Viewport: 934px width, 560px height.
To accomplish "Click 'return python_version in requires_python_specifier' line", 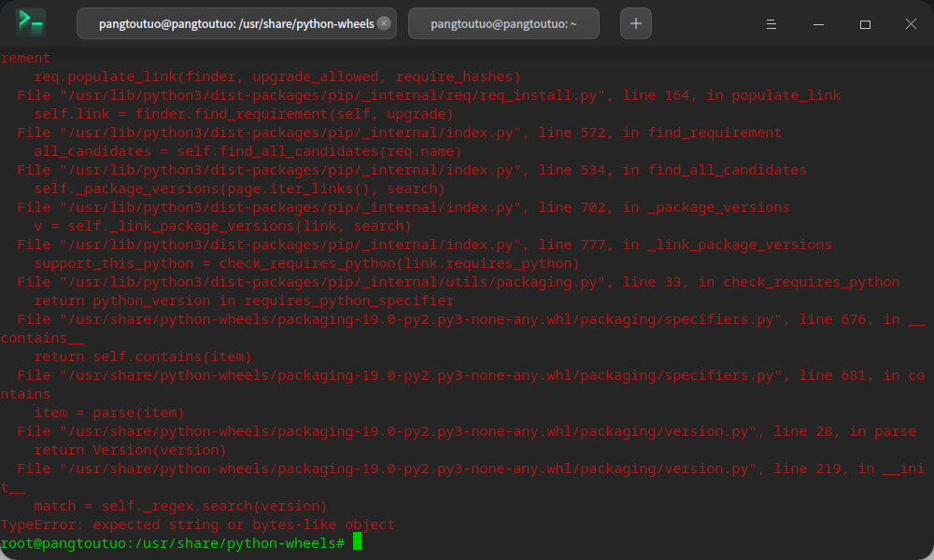I will [x=244, y=301].
